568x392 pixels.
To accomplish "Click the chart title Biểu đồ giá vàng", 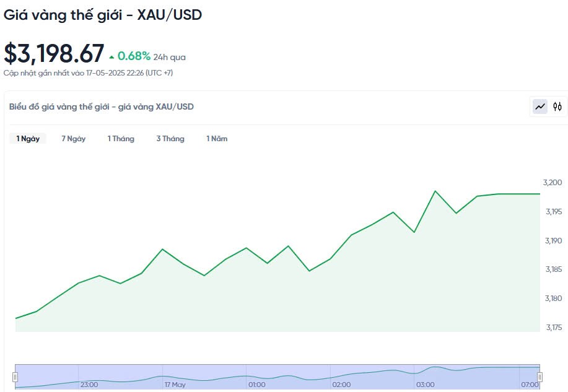I will pos(101,107).
